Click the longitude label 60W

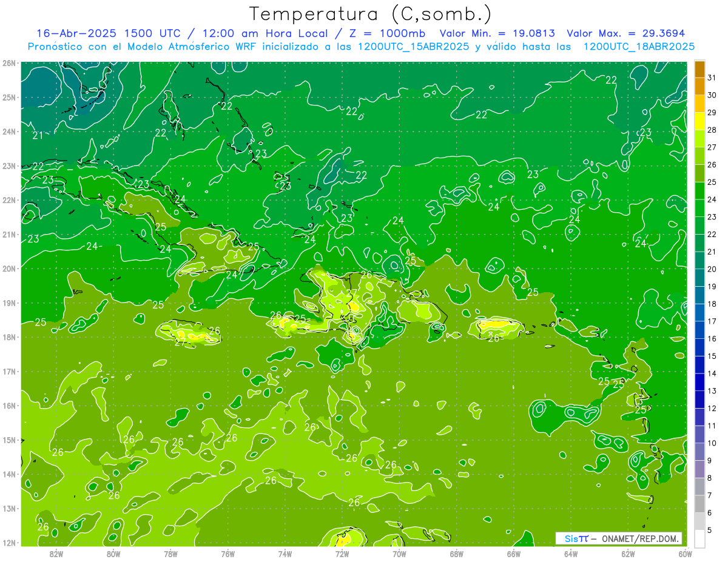click(x=685, y=554)
